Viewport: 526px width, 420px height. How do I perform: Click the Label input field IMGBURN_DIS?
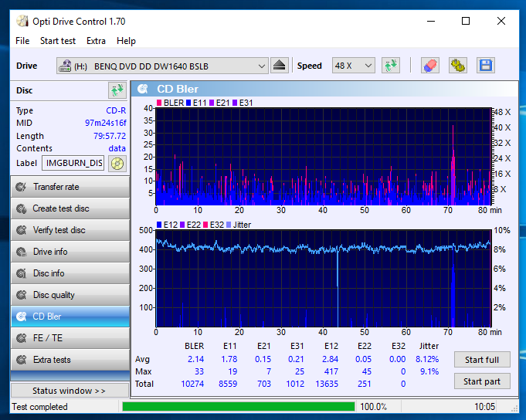point(73,163)
